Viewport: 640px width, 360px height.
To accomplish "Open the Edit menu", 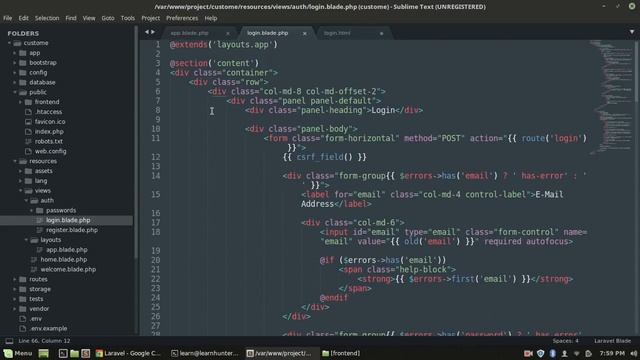I will pos(24,18).
